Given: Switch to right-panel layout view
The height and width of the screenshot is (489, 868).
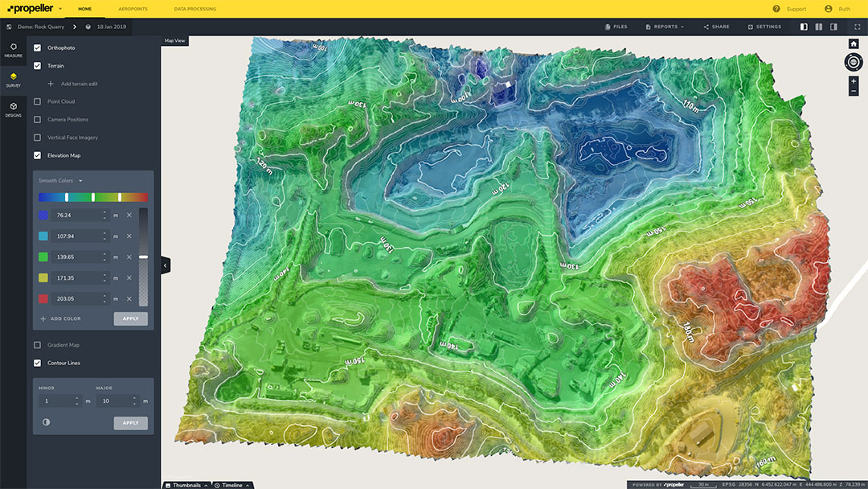Looking at the screenshot, I should coord(833,27).
